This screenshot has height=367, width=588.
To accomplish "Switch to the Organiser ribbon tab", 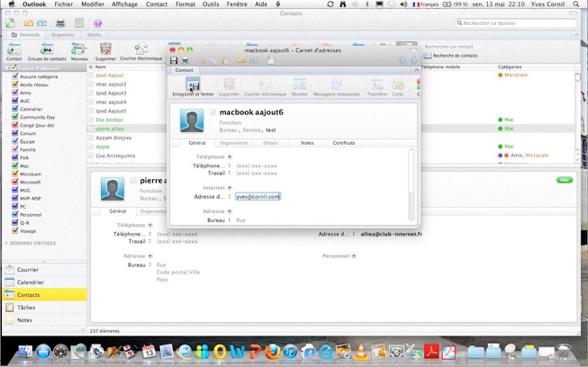I will (x=63, y=34).
